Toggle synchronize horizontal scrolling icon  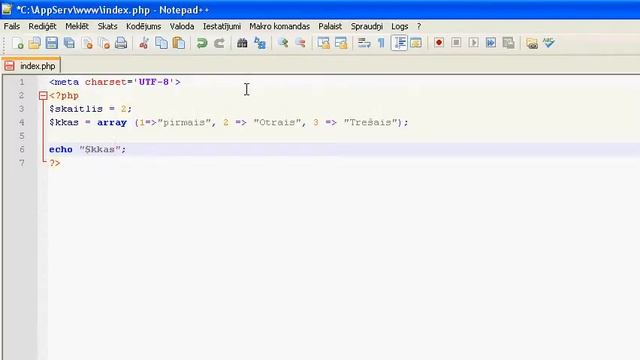pyautogui.click(x=340, y=43)
